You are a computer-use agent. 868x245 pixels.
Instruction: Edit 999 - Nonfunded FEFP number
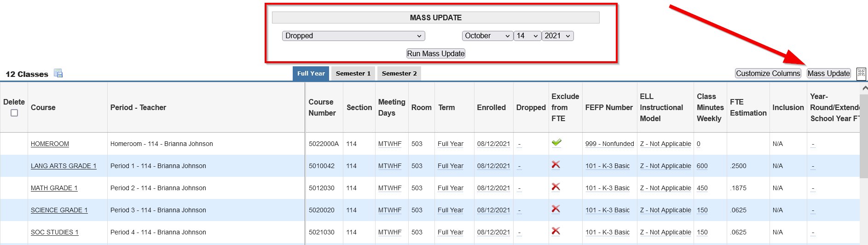pyautogui.click(x=610, y=144)
